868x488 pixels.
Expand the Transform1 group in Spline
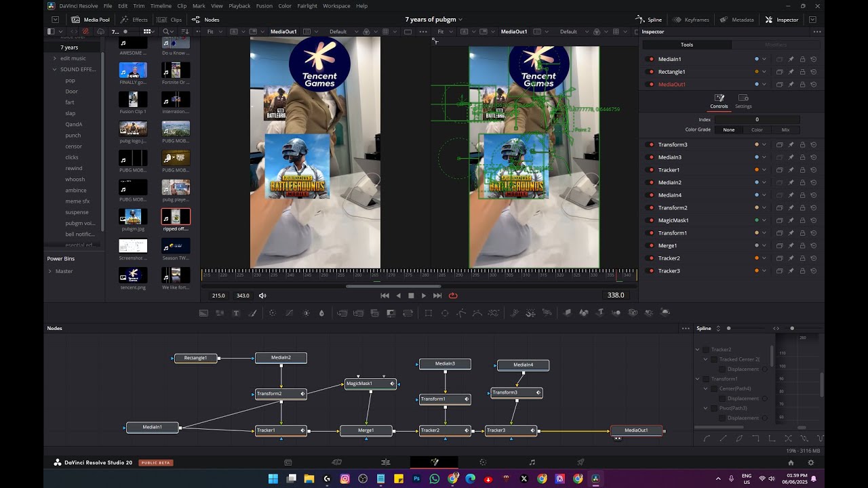697,379
